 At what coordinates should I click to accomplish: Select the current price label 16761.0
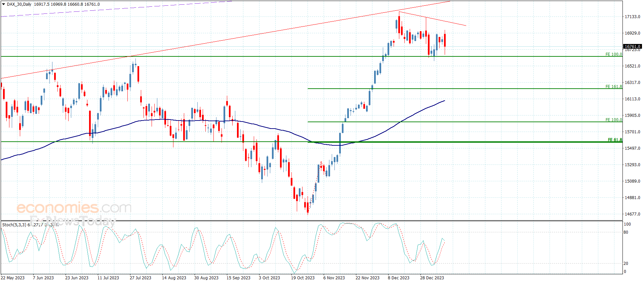632,47
